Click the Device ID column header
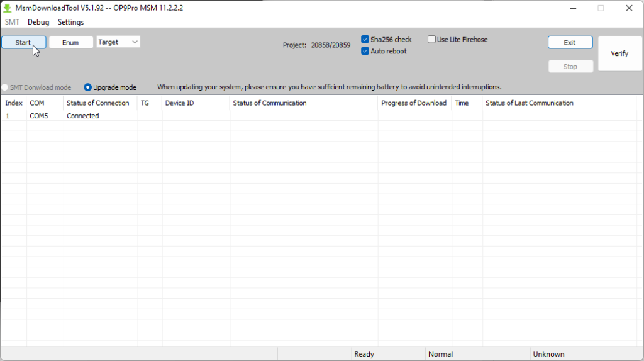Image resolution: width=644 pixels, height=361 pixels. point(179,103)
